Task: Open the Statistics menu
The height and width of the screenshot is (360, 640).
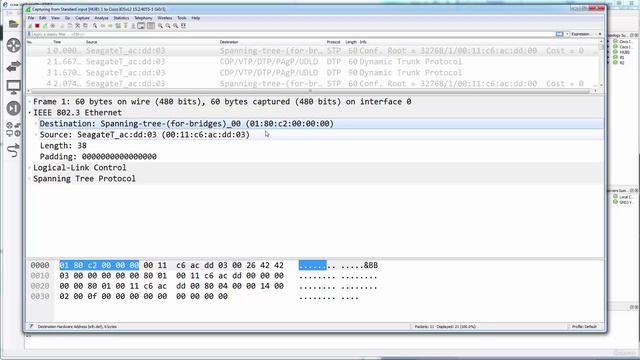Action: point(121,18)
